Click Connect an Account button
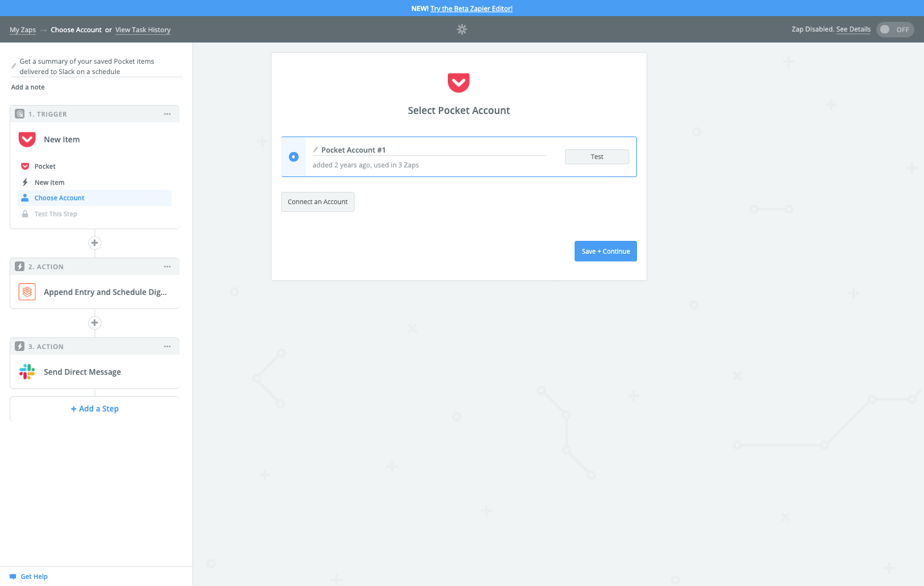This screenshot has width=924, height=586. pos(318,202)
